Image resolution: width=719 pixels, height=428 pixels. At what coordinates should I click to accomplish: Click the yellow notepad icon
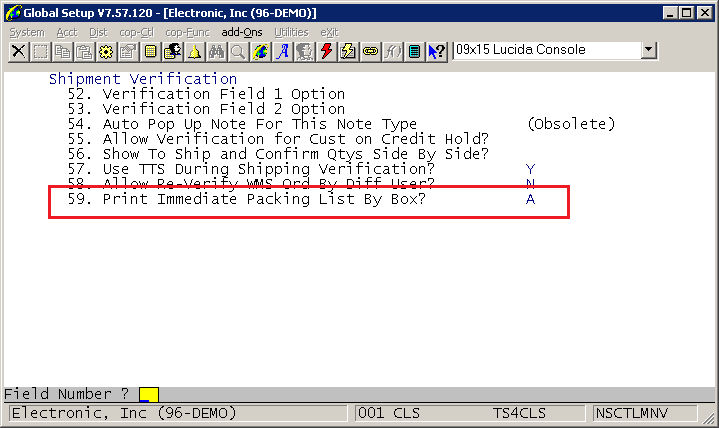tap(150, 51)
